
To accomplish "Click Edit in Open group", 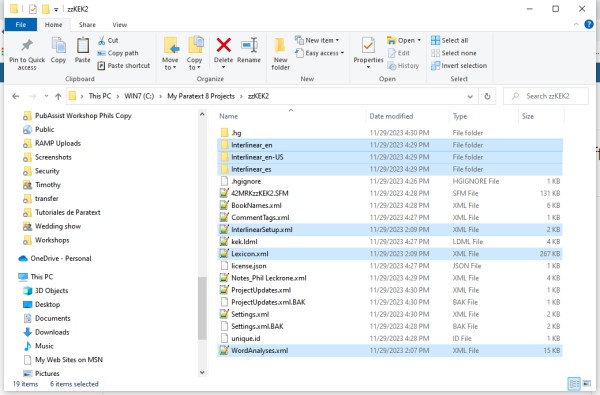I will click(399, 53).
